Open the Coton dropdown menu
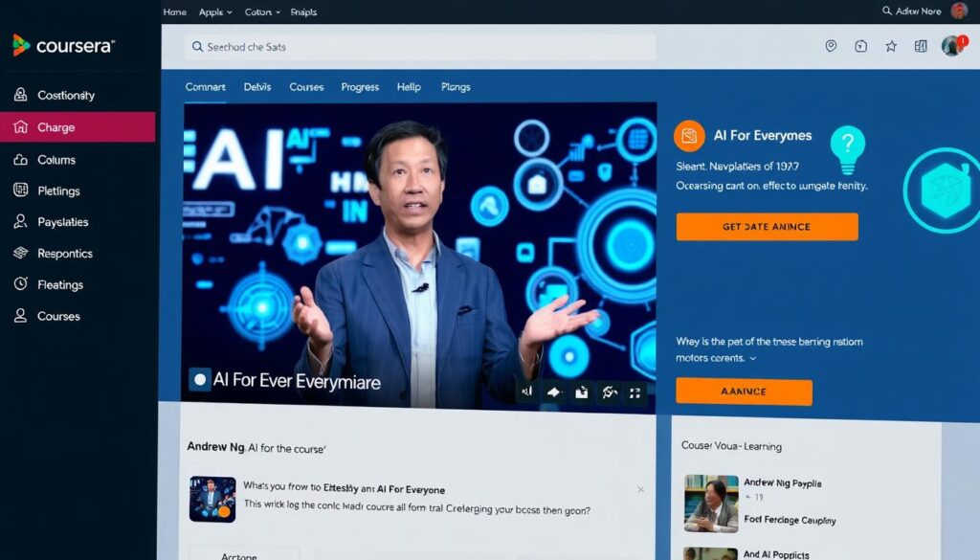The width and height of the screenshot is (980, 560). (262, 11)
